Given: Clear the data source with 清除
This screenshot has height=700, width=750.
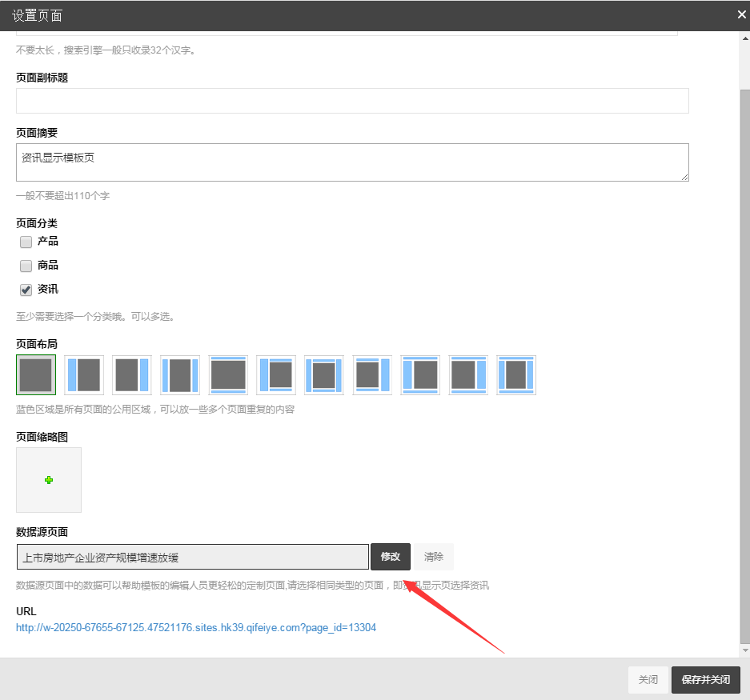Looking at the screenshot, I should click(x=433, y=557).
